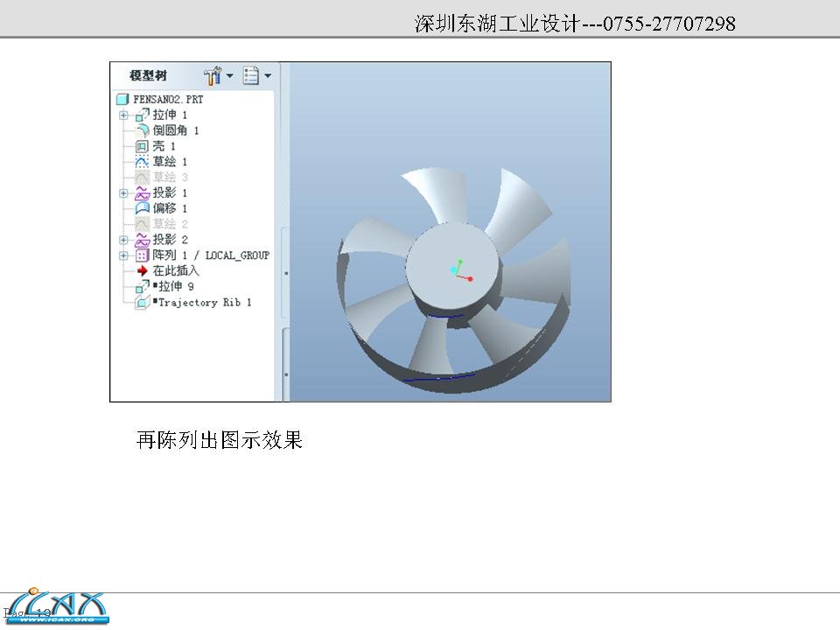This screenshot has width=840, height=630.
Task: Click the 拉伸 9 extrude icon
Action: click(x=142, y=287)
